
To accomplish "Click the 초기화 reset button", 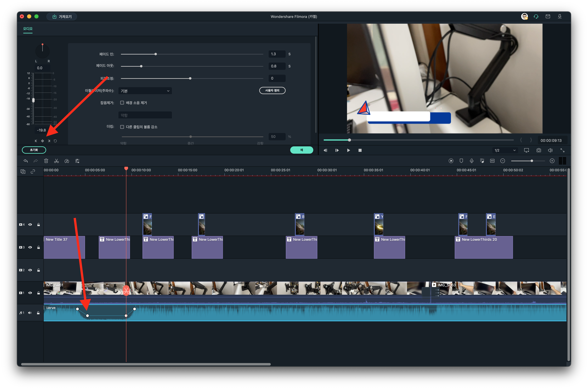I will [34, 150].
